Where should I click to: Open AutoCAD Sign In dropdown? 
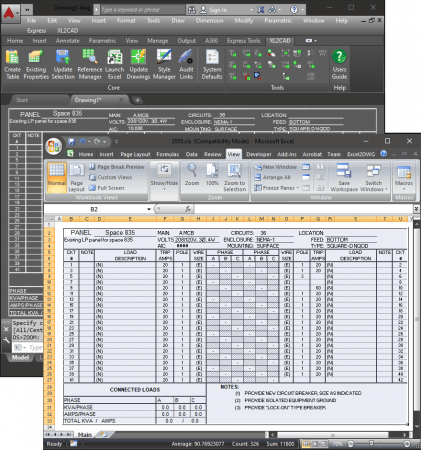point(251,10)
